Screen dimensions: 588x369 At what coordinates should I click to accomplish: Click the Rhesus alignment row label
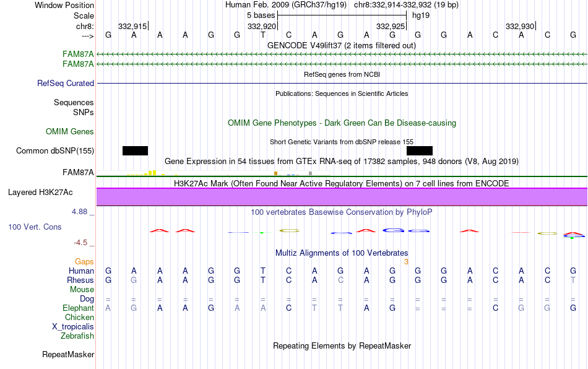coord(80,280)
